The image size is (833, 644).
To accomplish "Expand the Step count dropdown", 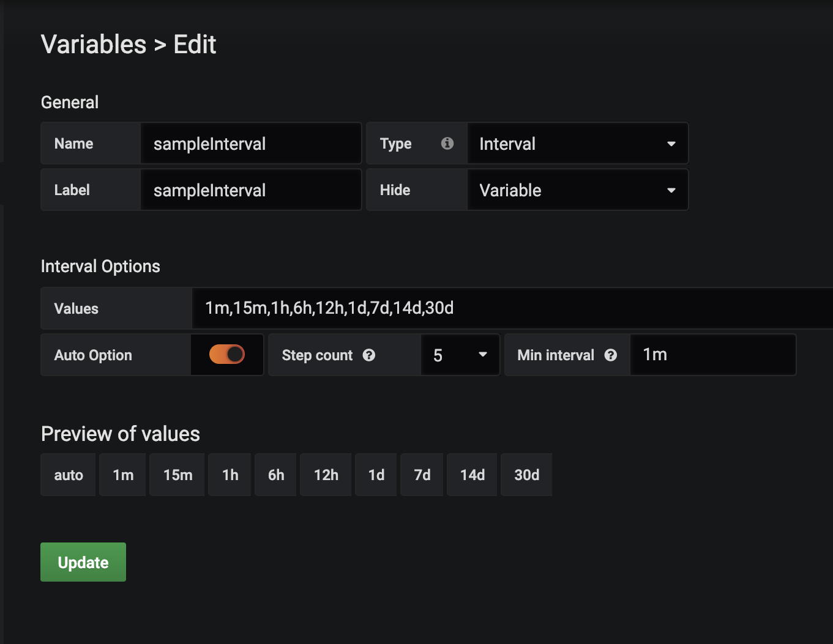I will point(460,355).
